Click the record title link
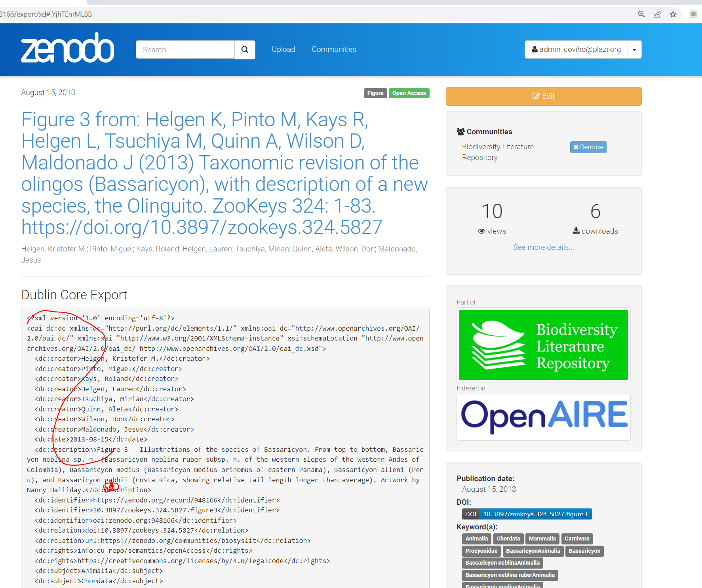 (x=224, y=173)
